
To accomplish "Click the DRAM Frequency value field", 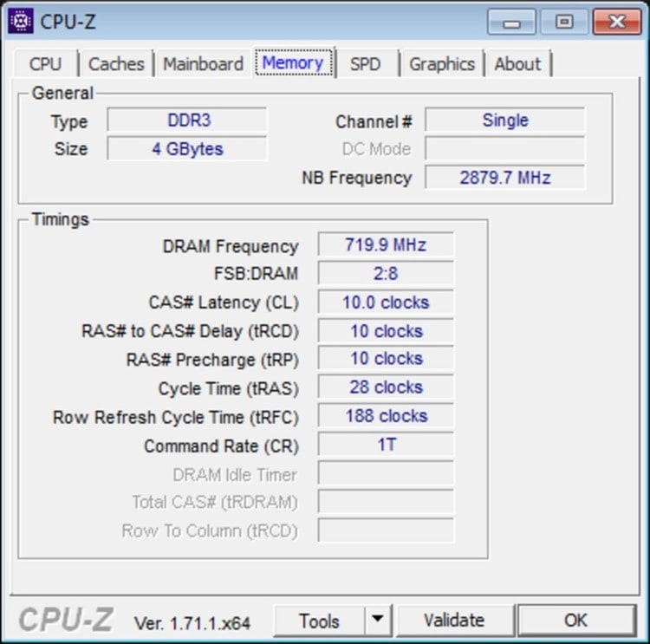I will (386, 245).
